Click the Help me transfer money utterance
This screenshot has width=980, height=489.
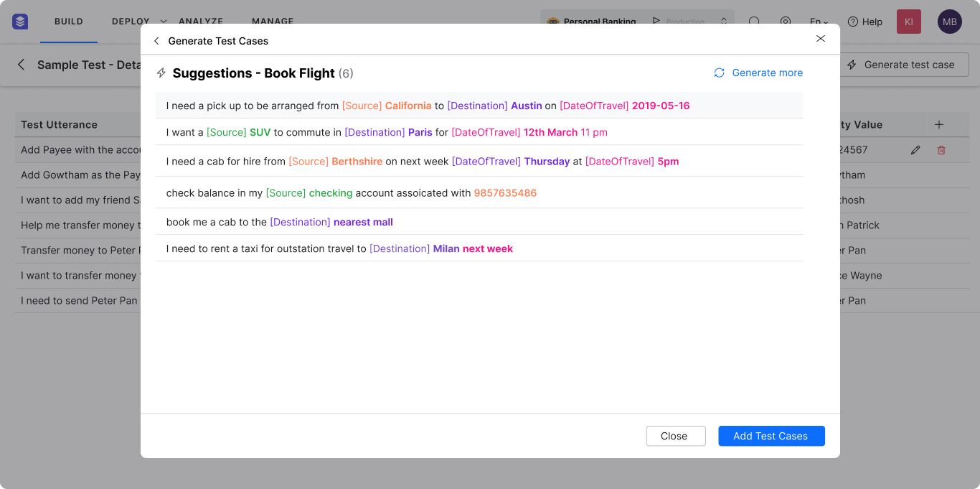[80, 225]
